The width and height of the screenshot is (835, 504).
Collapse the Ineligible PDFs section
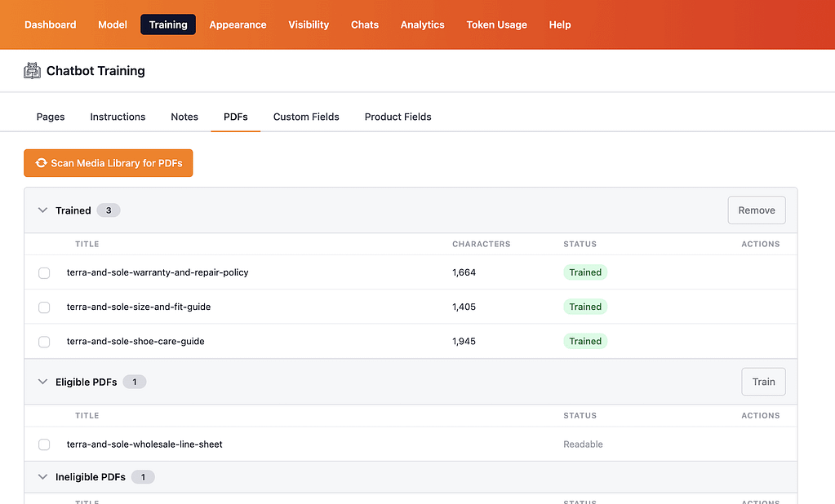(42, 477)
